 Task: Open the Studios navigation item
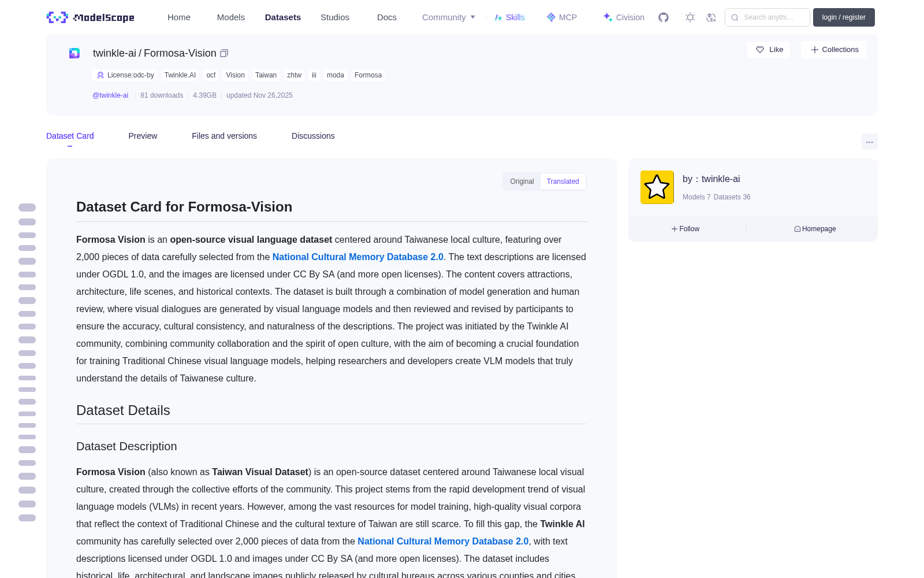pyautogui.click(x=335, y=17)
